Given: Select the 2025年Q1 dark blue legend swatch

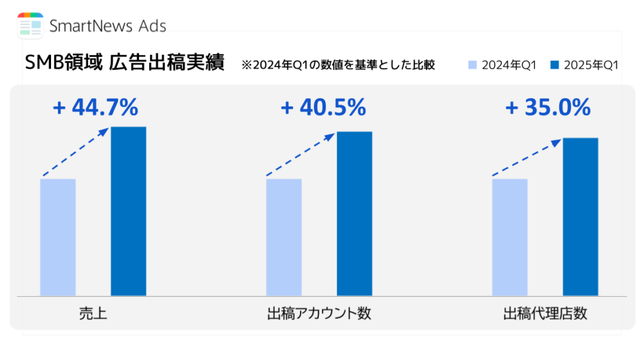Looking at the screenshot, I should [x=555, y=65].
